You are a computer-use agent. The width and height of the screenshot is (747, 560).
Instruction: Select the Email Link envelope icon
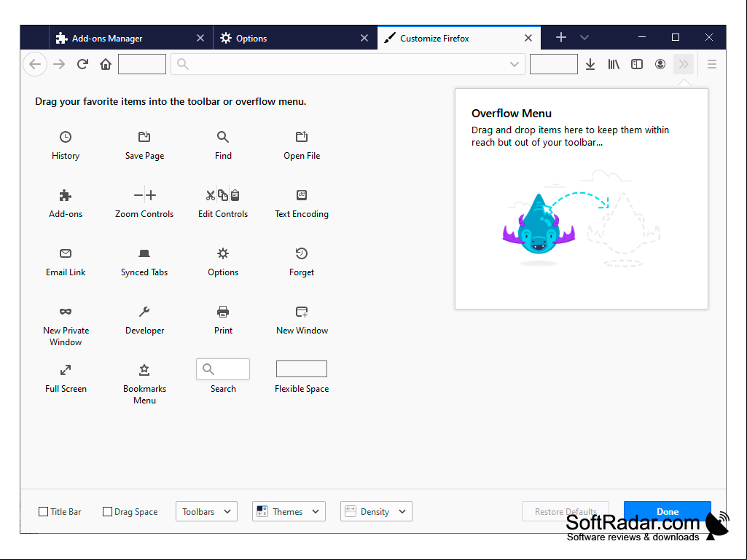(x=66, y=253)
